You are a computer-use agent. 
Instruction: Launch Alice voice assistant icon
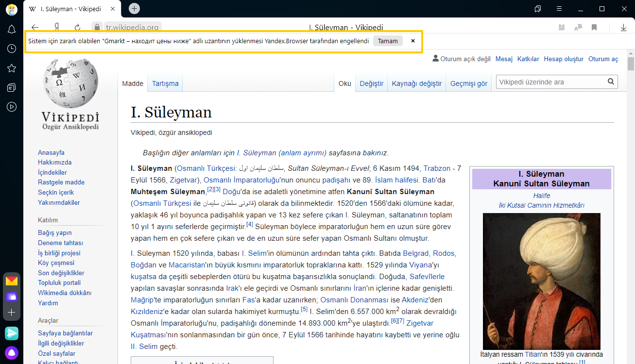coord(12,353)
